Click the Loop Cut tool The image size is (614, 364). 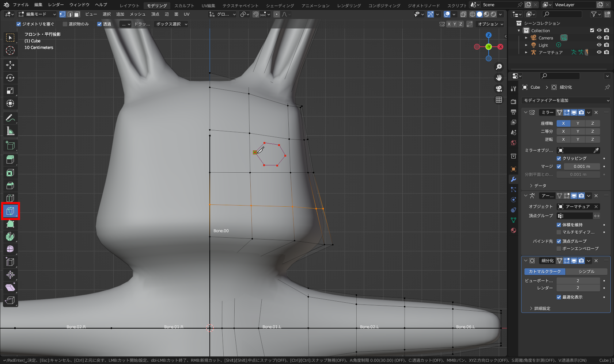10,198
